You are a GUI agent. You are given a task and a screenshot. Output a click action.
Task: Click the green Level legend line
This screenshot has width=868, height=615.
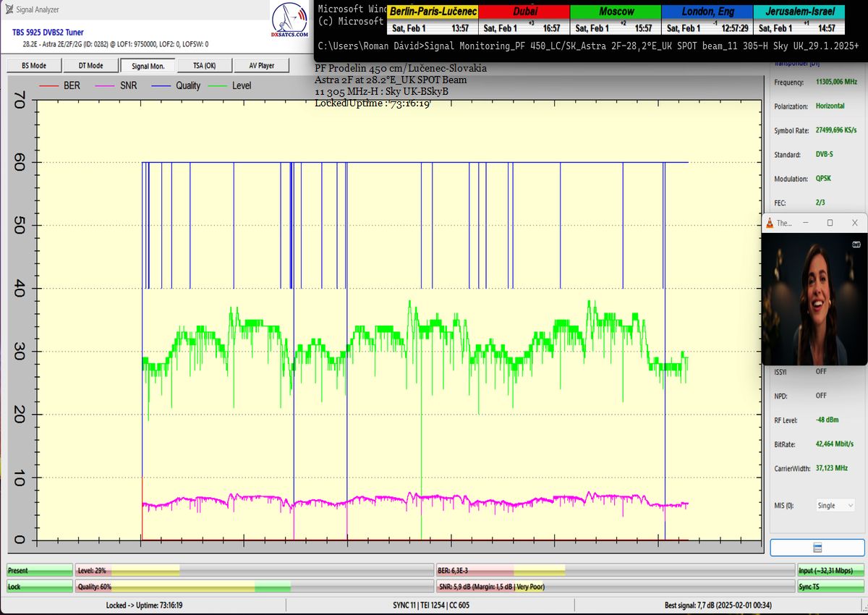pos(216,85)
